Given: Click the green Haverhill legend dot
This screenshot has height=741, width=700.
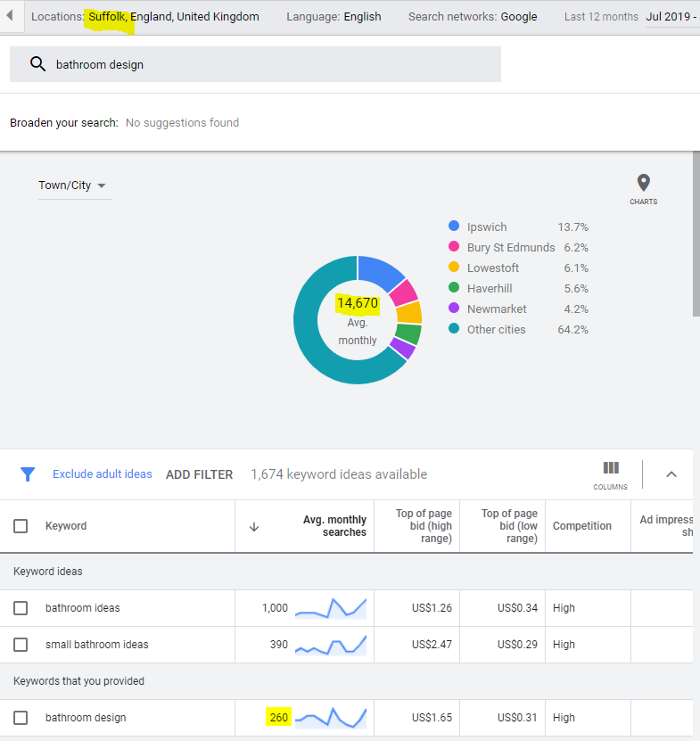Looking at the screenshot, I should [454, 287].
